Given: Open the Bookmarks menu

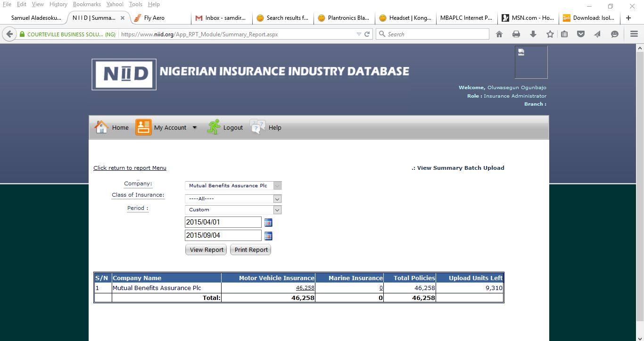Looking at the screenshot, I should click(x=87, y=4).
